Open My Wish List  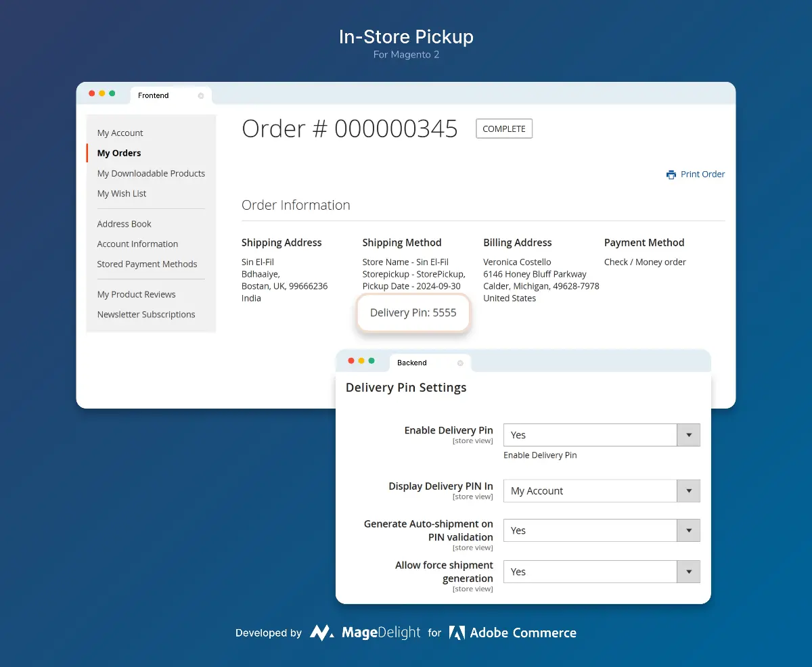coord(122,194)
